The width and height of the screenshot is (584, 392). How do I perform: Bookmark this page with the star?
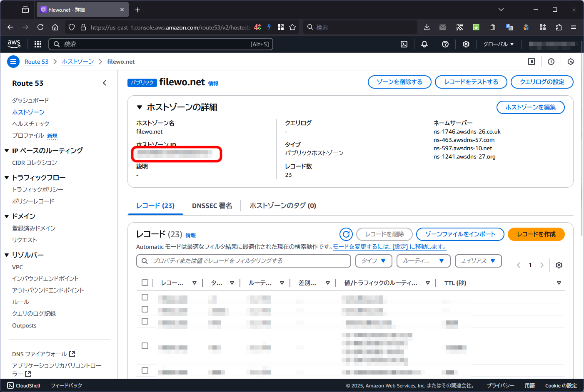point(292,27)
